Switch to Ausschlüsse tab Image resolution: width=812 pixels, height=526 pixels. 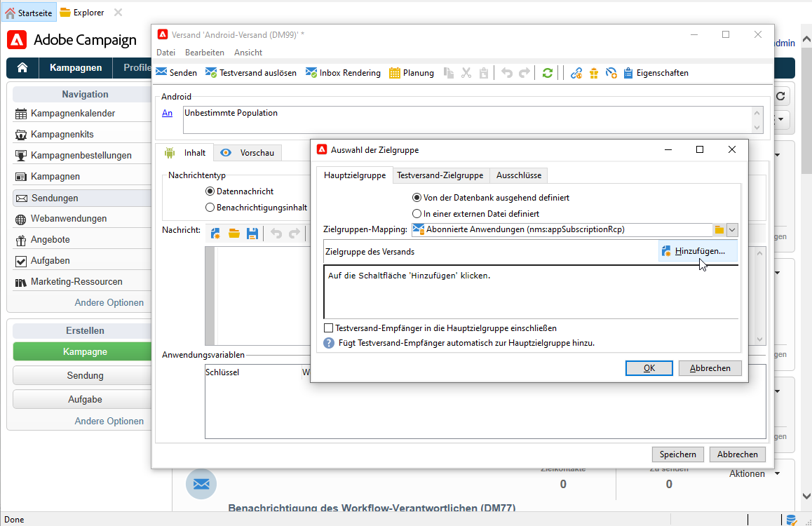(519, 175)
